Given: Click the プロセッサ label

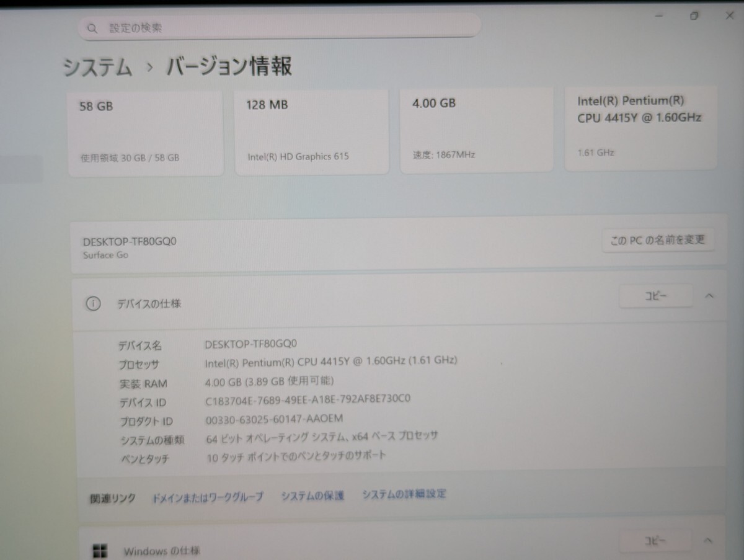Looking at the screenshot, I should (x=139, y=365).
